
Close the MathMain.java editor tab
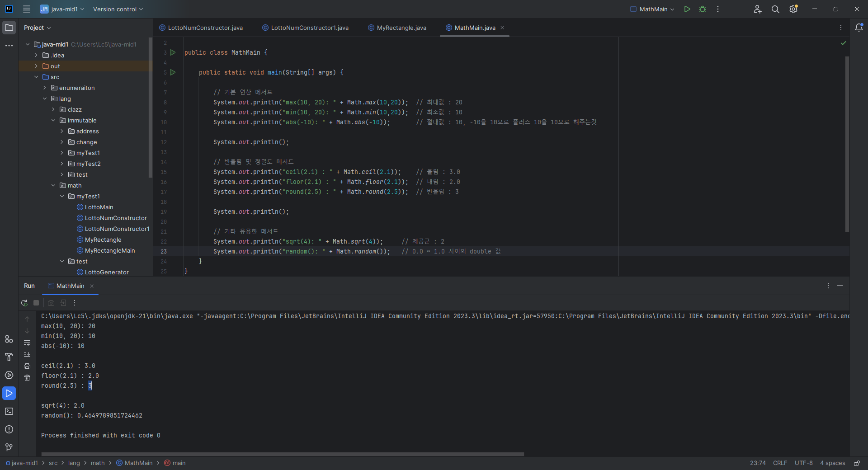(x=502, y=28)
